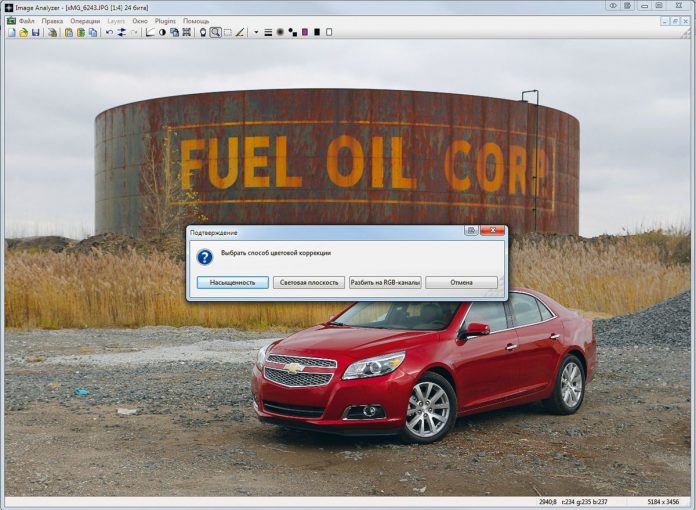The width and height of the screenshot is (696, 510).
Task: Open the Операции menu
Action: tap(85, 20)
